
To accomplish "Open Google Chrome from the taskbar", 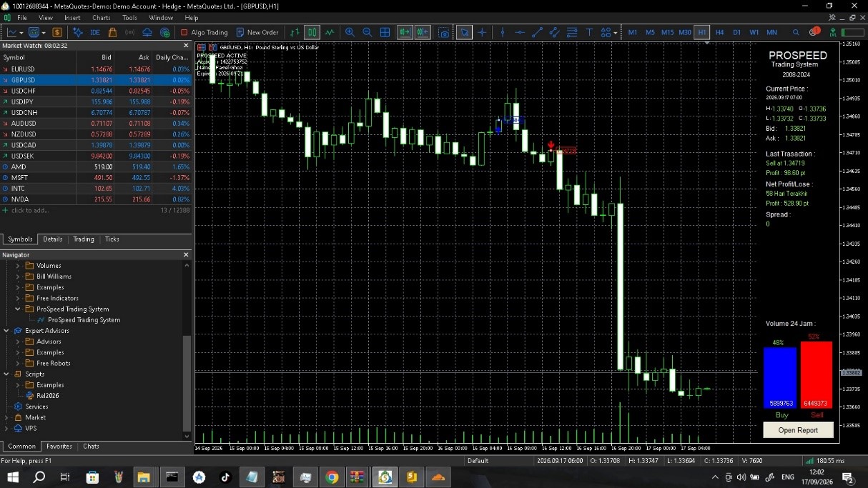I will point(332,477).
